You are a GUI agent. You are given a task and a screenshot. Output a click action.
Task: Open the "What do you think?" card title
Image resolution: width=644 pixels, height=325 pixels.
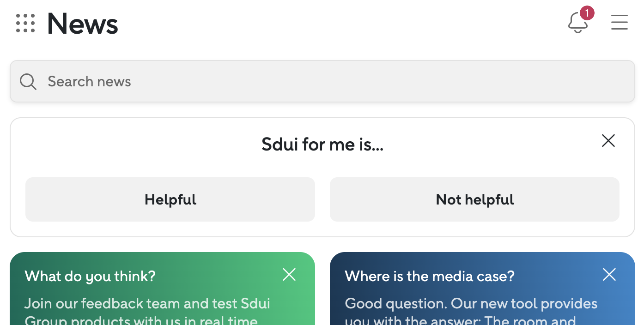point(90,276)
